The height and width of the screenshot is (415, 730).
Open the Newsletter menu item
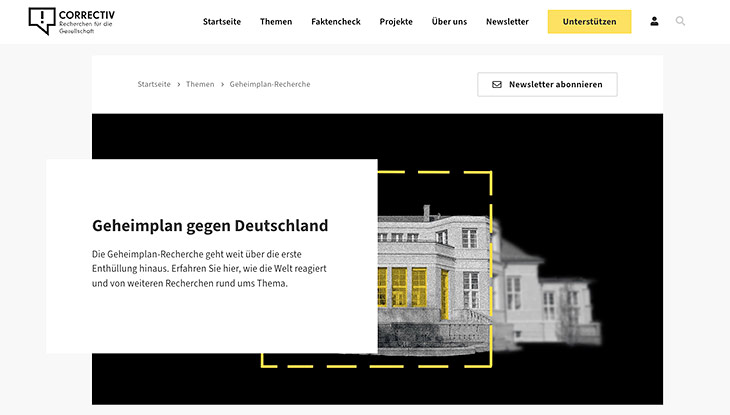507,21
